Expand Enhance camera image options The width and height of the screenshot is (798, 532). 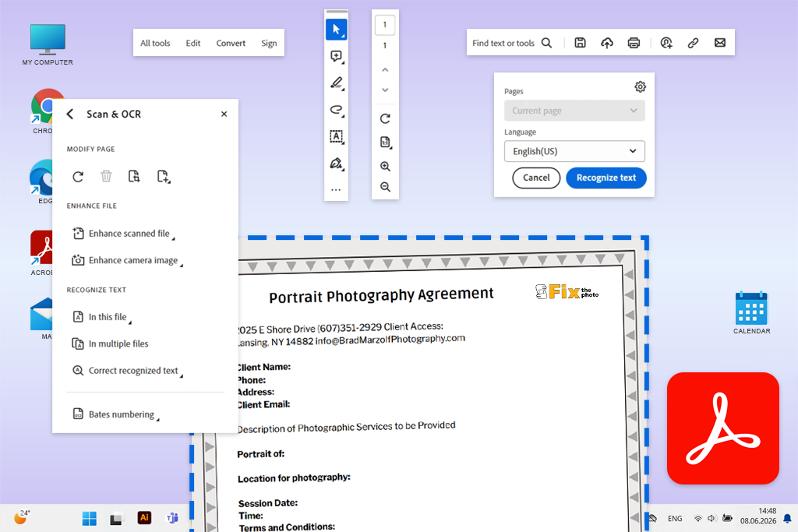[x=128, y=260]
